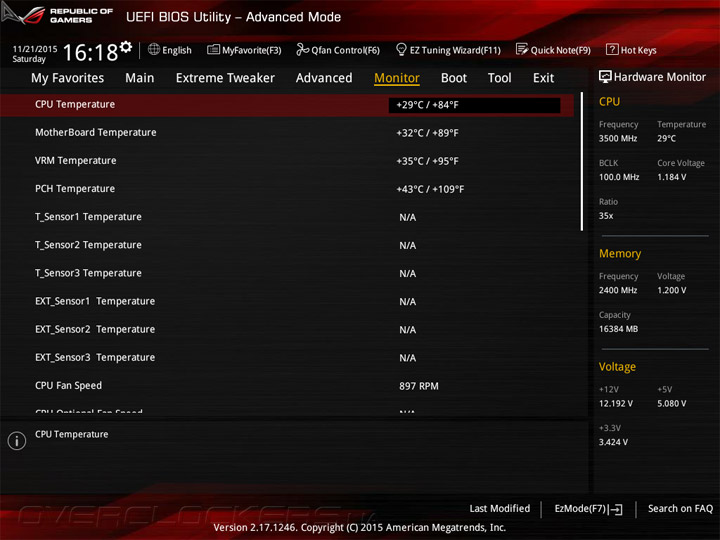The width and height of the screenshot is (720, 540).
Task: Select EXT_Sensor3 Temperature row
Action: click(287, 357)
